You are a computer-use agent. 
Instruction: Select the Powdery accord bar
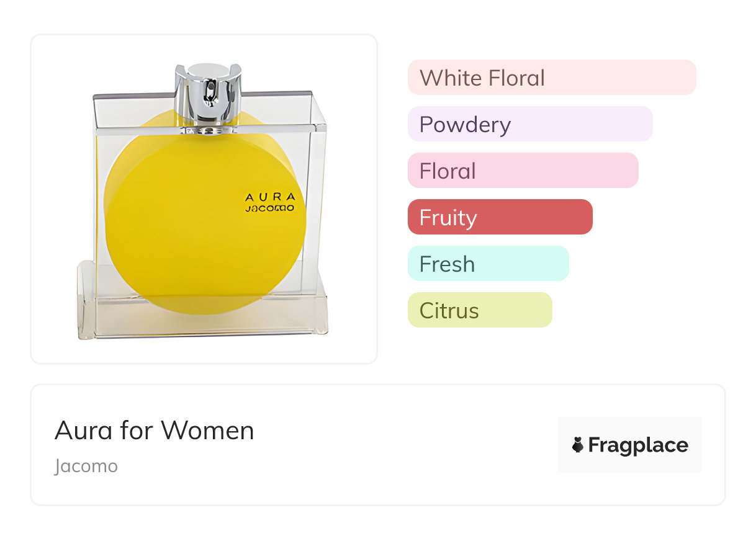point(529,124)
